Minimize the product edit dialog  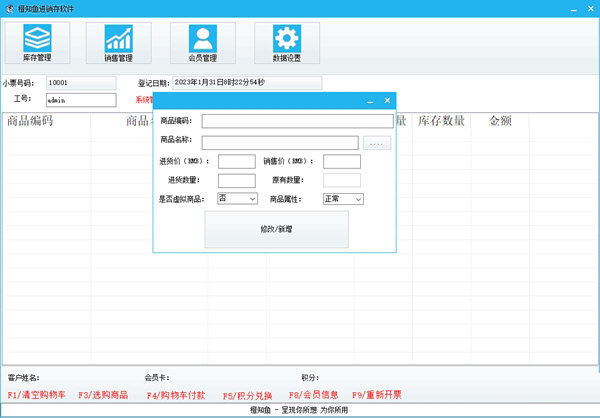(370, 101)
